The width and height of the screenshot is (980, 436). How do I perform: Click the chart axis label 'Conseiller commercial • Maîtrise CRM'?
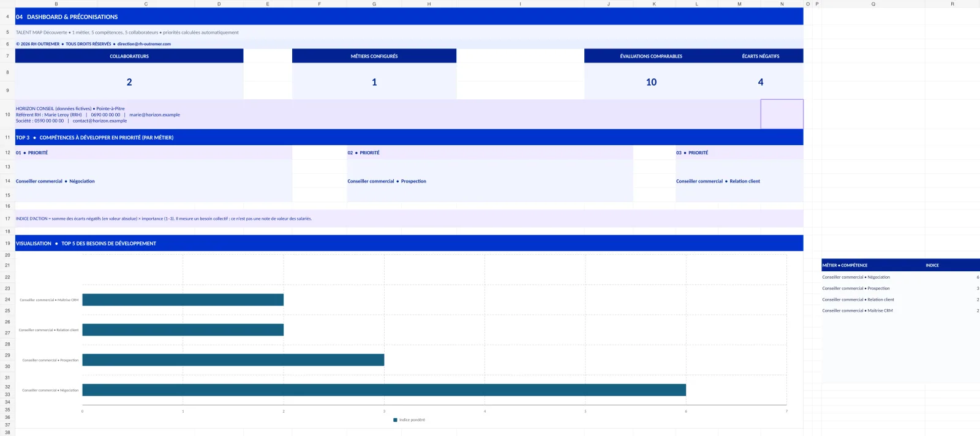point(49,300)
